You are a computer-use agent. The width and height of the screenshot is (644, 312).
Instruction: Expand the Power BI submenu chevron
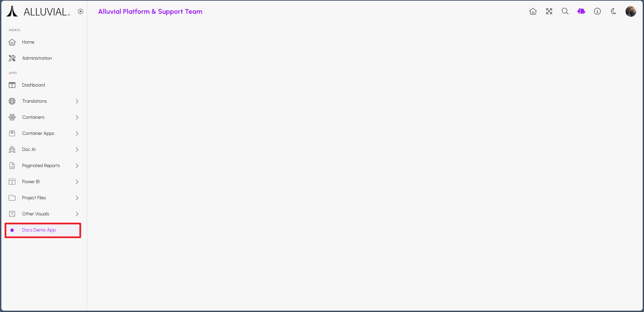pyautogui.click(x=77, y=182)
